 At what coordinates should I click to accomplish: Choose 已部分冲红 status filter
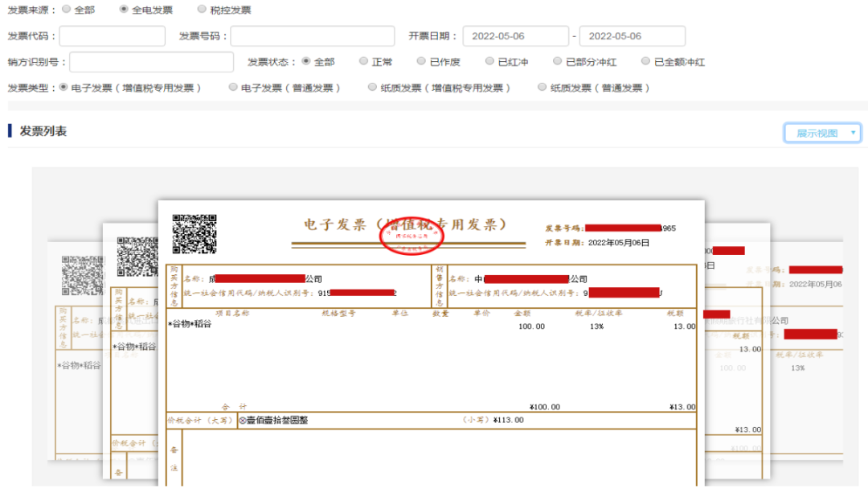coord(558,61)
